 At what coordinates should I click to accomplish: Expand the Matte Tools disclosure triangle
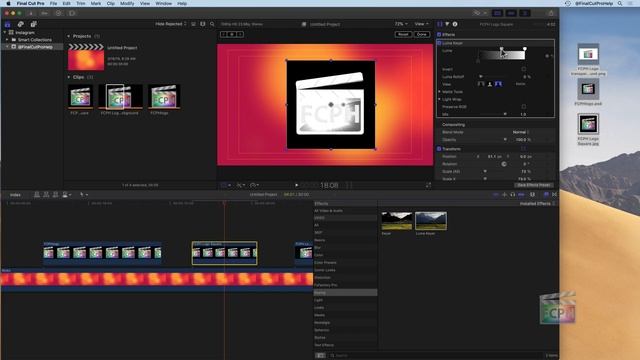[x=440, y=92]
